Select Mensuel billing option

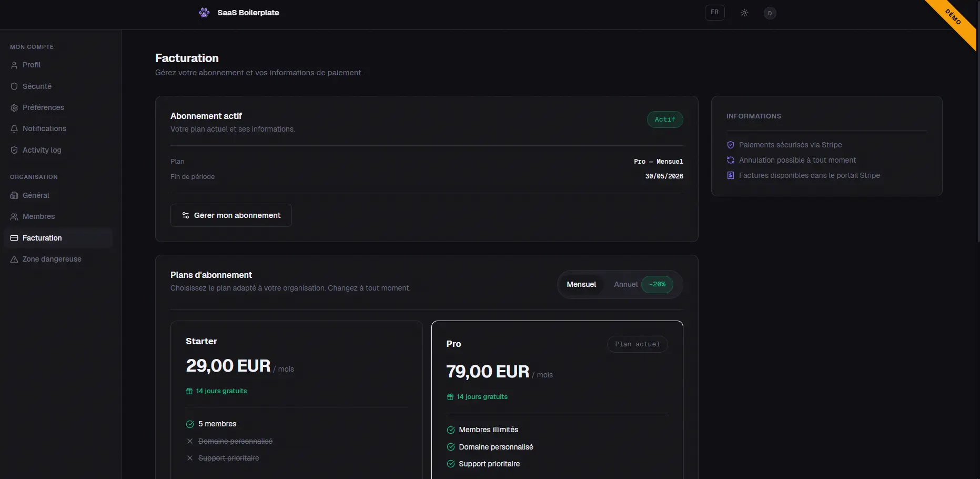point(581,284)
